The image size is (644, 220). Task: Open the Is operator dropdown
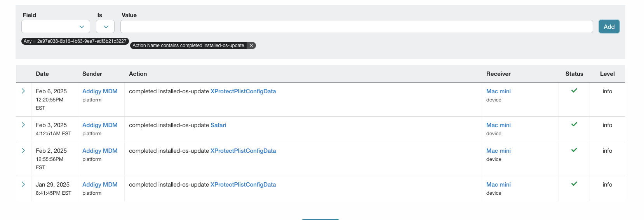[105, 26]
